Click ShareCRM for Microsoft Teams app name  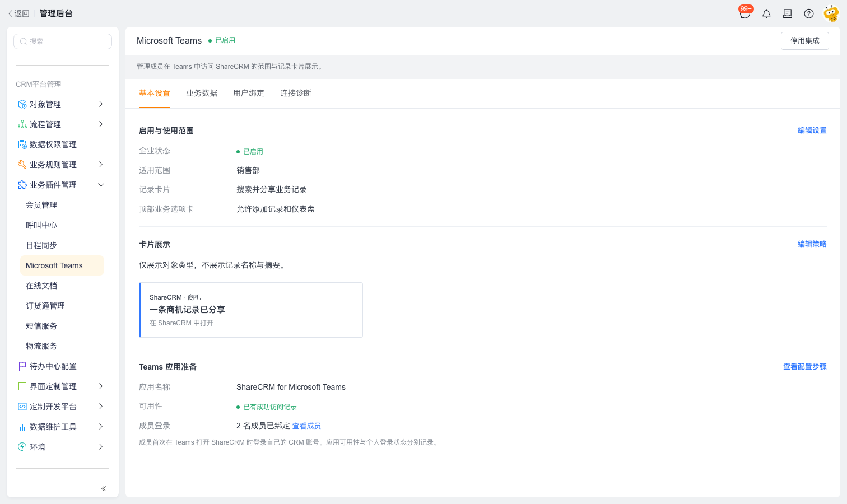291,387
